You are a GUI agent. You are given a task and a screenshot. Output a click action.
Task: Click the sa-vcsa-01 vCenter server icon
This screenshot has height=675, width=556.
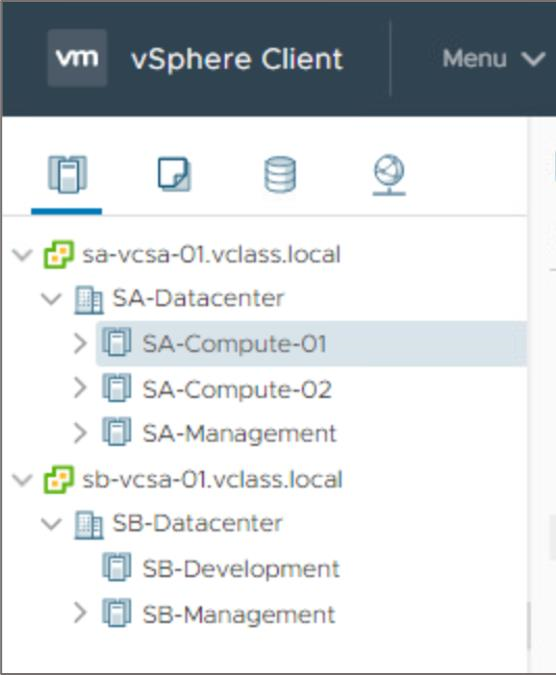[59, 254]
